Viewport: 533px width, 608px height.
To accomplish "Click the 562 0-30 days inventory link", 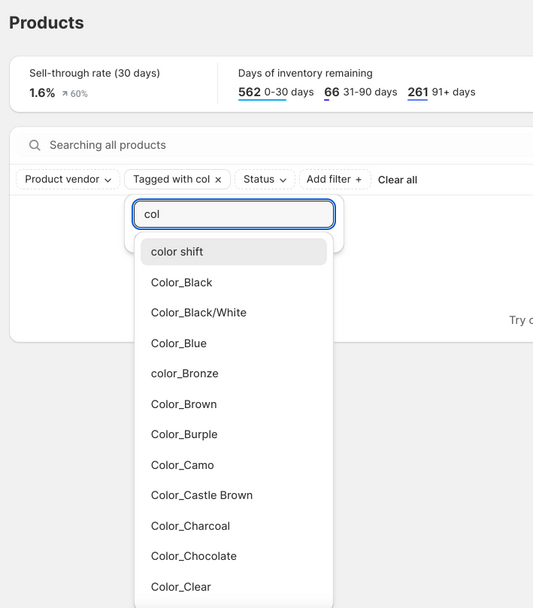I will point(276,92).
